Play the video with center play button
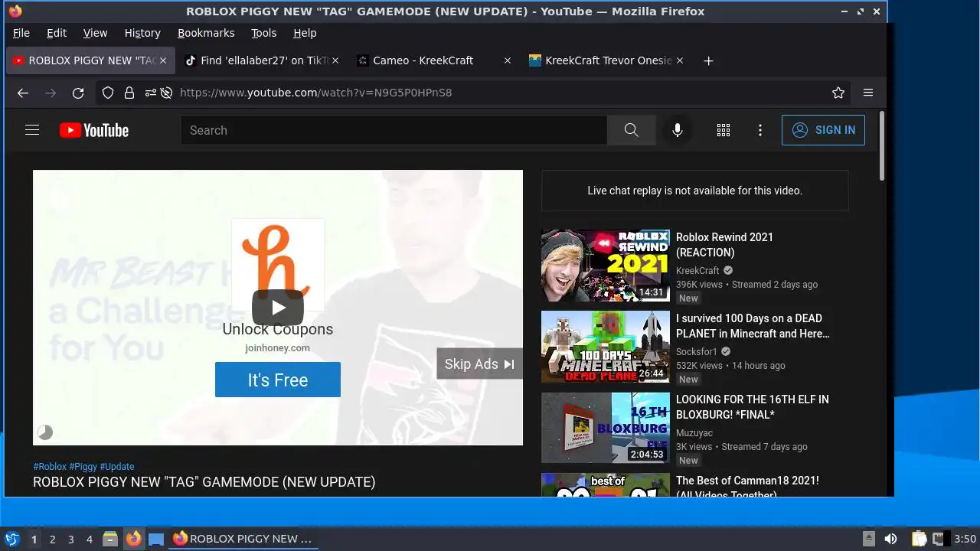 [x=278, y=308]
